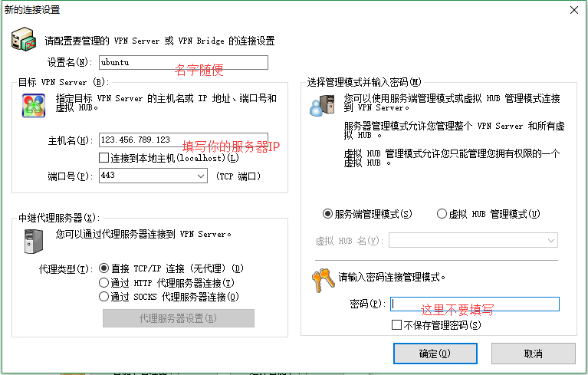Click the 确定 (OK) button
The image size is (588, 375).
pos(435,354)
